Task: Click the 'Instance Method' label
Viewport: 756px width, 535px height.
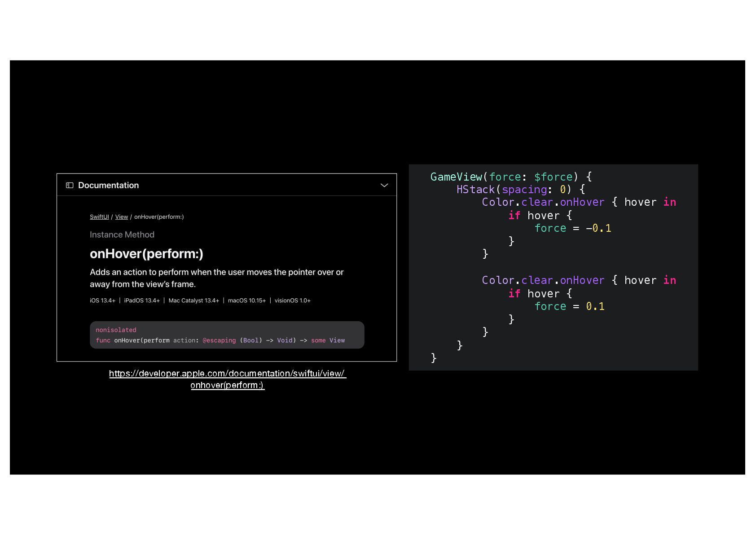Action: tap(122, 234)
